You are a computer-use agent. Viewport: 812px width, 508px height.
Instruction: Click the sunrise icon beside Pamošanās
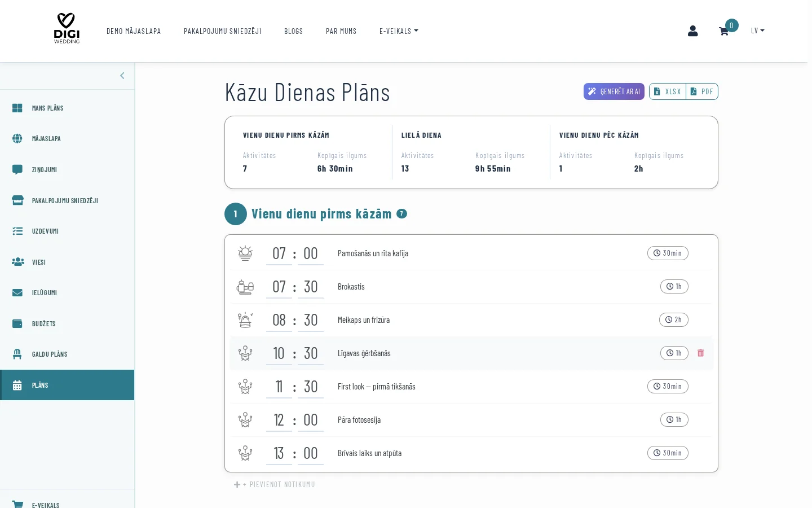pos(245,253)
